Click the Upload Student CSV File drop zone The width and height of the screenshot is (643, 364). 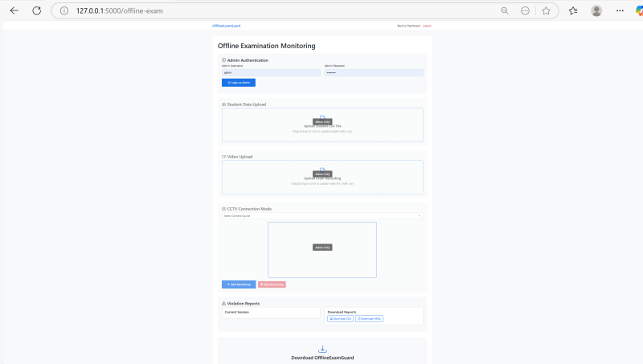pos(322,125)
